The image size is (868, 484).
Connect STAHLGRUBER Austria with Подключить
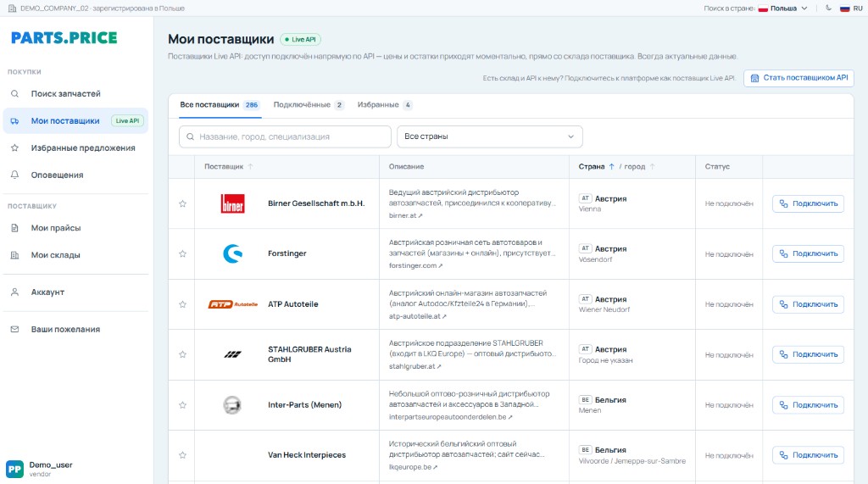(808, 354)
